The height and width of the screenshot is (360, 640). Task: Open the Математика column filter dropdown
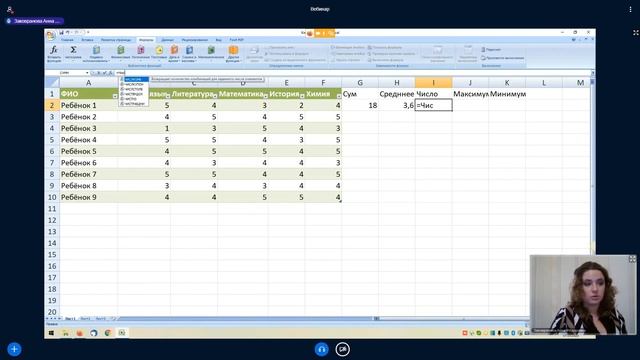click(x=265, y=96)
